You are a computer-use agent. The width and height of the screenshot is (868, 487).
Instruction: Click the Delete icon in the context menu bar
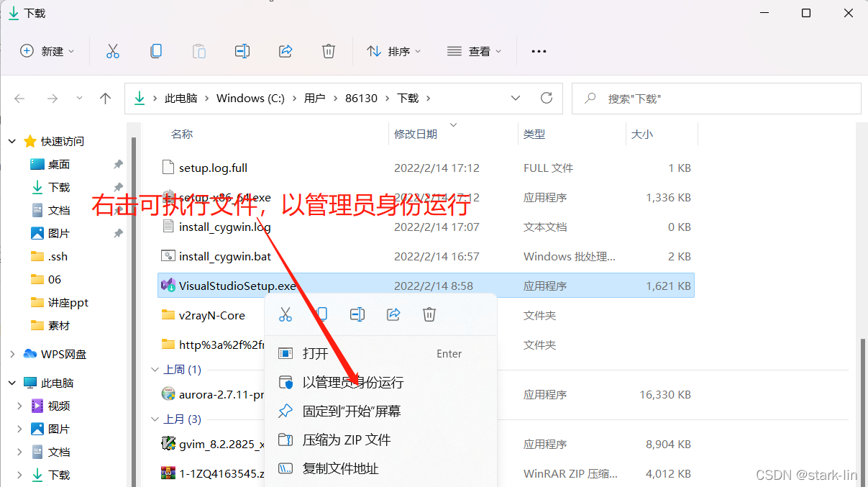click(x=429, y=314)
